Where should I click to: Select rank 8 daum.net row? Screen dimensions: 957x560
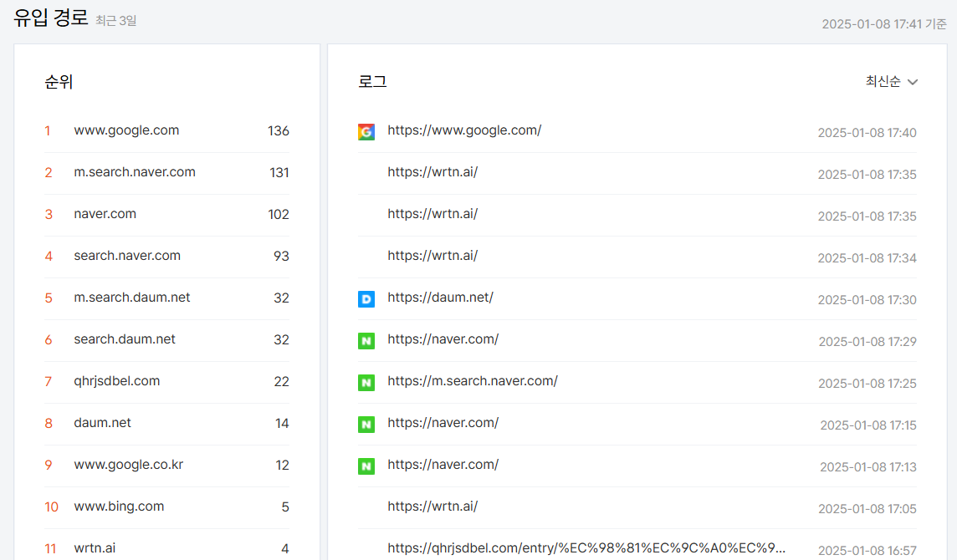pos(166,424)
